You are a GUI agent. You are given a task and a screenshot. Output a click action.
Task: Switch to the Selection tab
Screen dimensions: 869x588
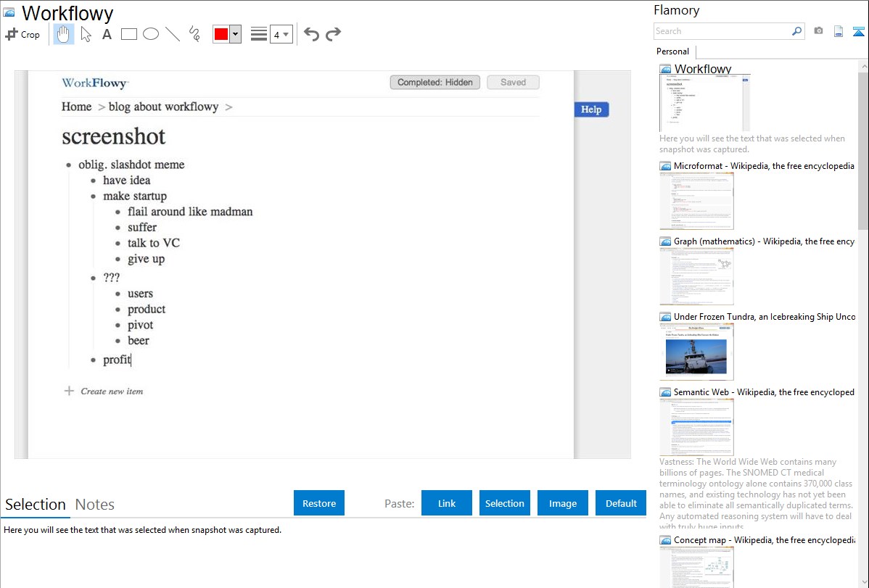(x=36, y=505)
